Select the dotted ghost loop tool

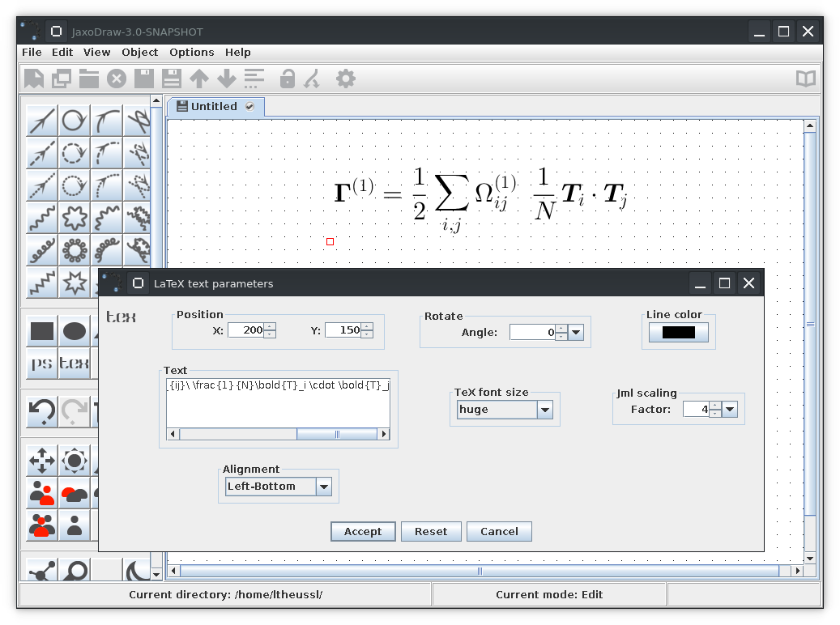click(74, 185)
